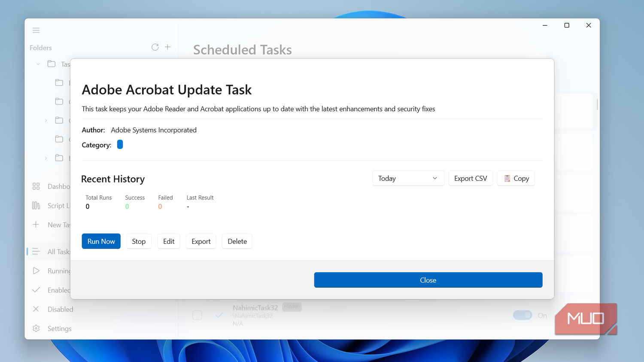644x362 pixels.
Task: Add a new folder with plus icon
Action: point(167,47)
